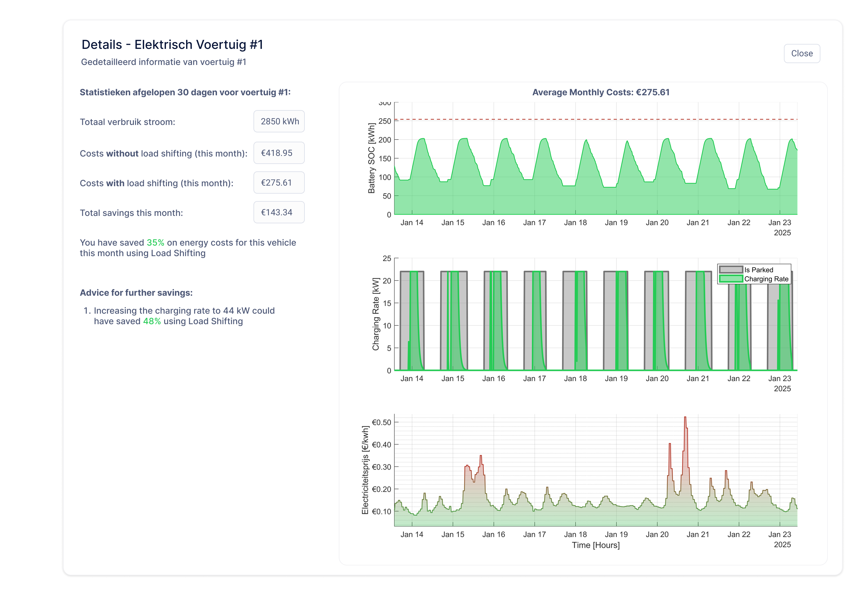Click the Details - Elektrisch Voertuig #1 heading
This screenshot has width=868, height=597.
(x=172, y=45)
